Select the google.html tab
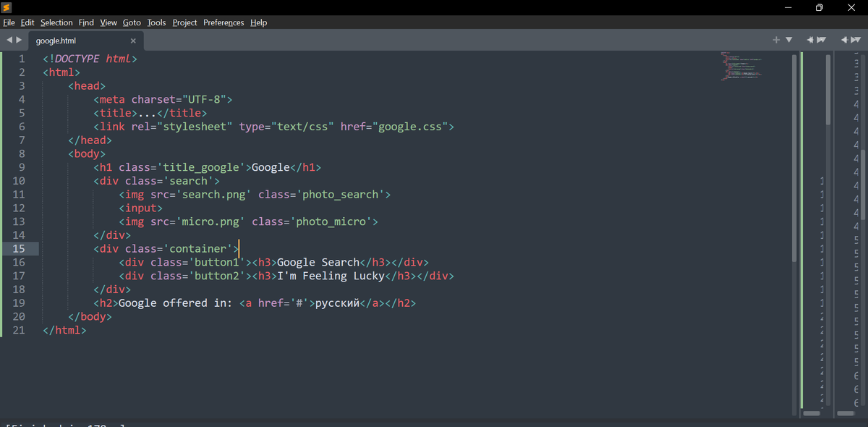 pyautogui.click(x=85, y=41)
